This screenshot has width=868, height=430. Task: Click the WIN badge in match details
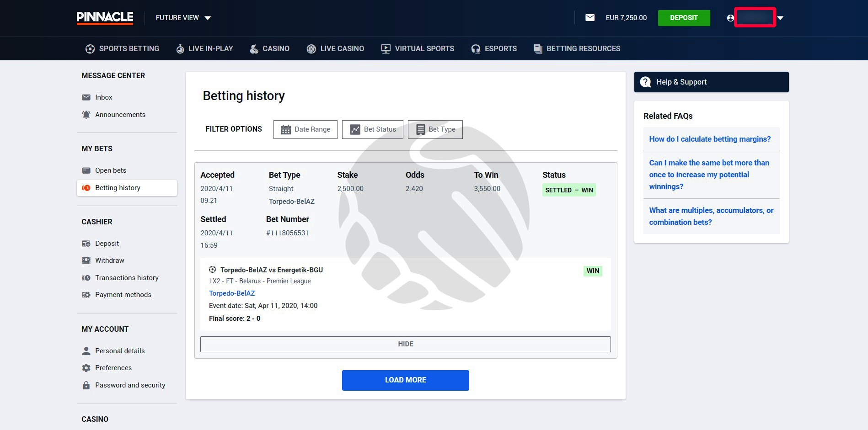[x=593, y=271]
